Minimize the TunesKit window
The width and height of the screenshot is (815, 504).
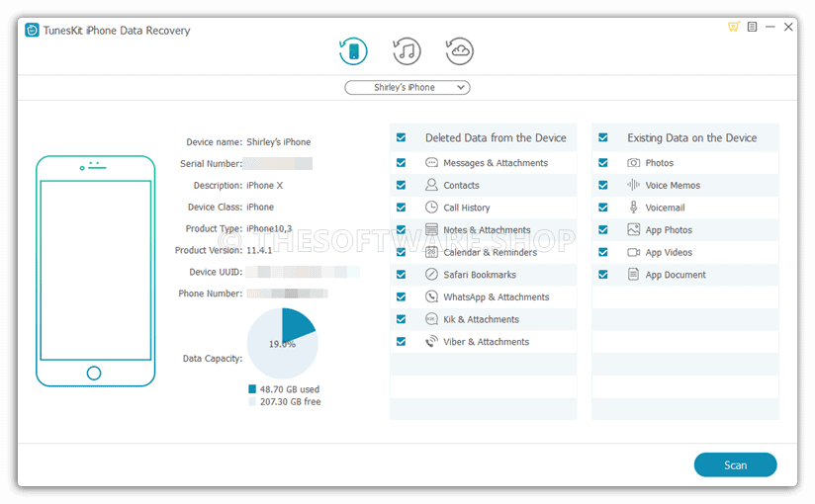pyautogui.click(x=770, y=27)
